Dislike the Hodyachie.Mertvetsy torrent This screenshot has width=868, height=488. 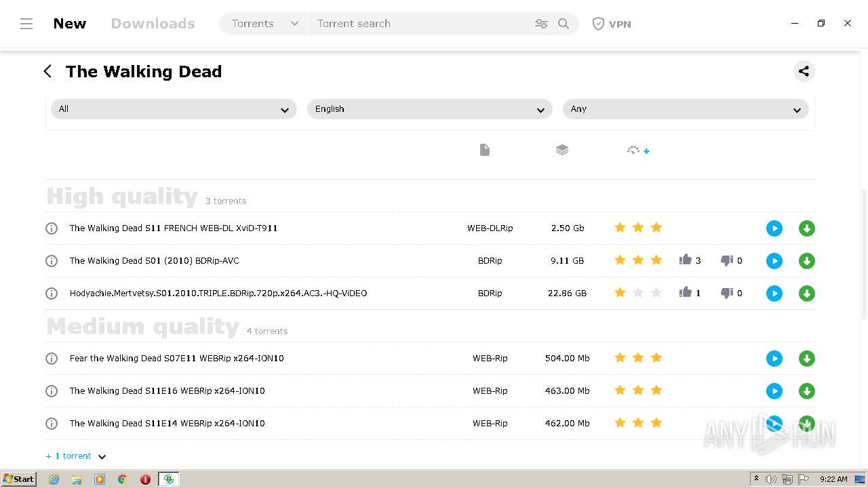(x=727, y=293)
